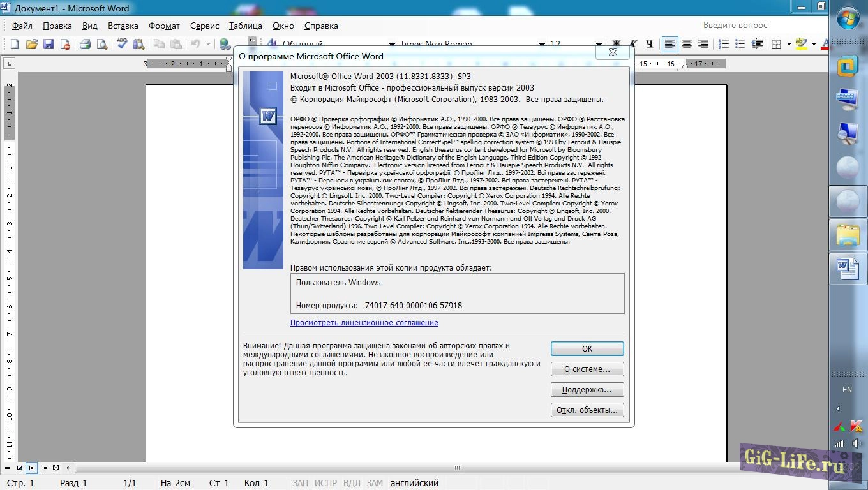
Task: Click the New blank document icon
Action: click(15, 44)
